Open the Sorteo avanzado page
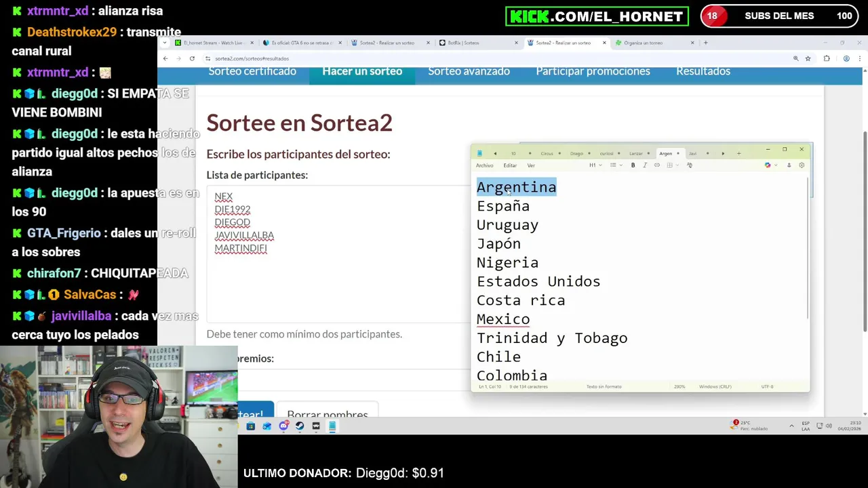Viewport: 868px width, 488px height. tap(469, 71)
